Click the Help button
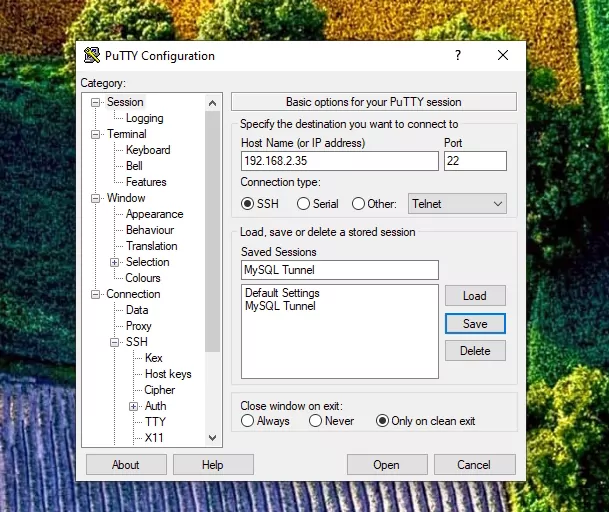Screen dimensions: 609x512 213,465
